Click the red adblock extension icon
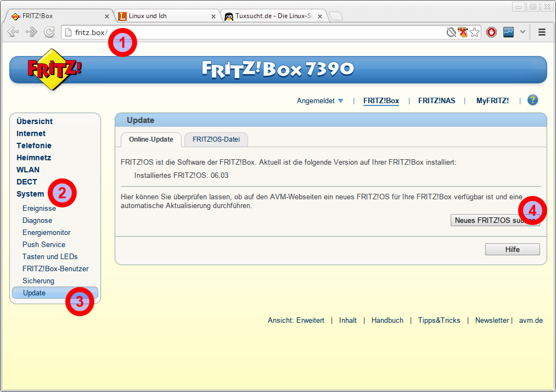Screen dimensions: 556x392 pyautogui.click(x=492, y=32)
